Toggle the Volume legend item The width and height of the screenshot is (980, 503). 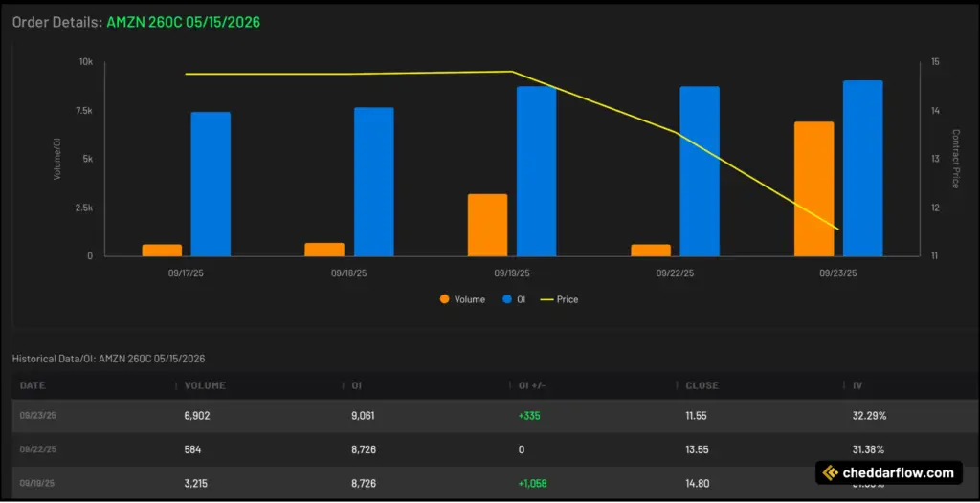coord(462,299)
